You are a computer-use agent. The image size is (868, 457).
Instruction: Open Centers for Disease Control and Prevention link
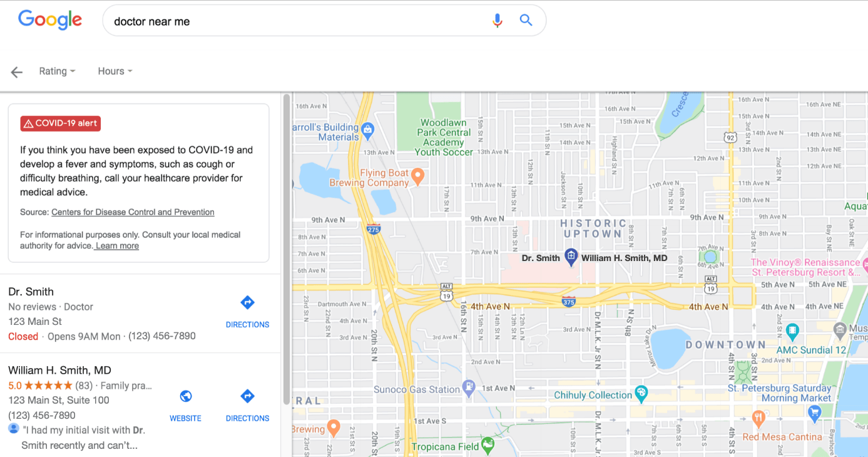coord(133,212)
